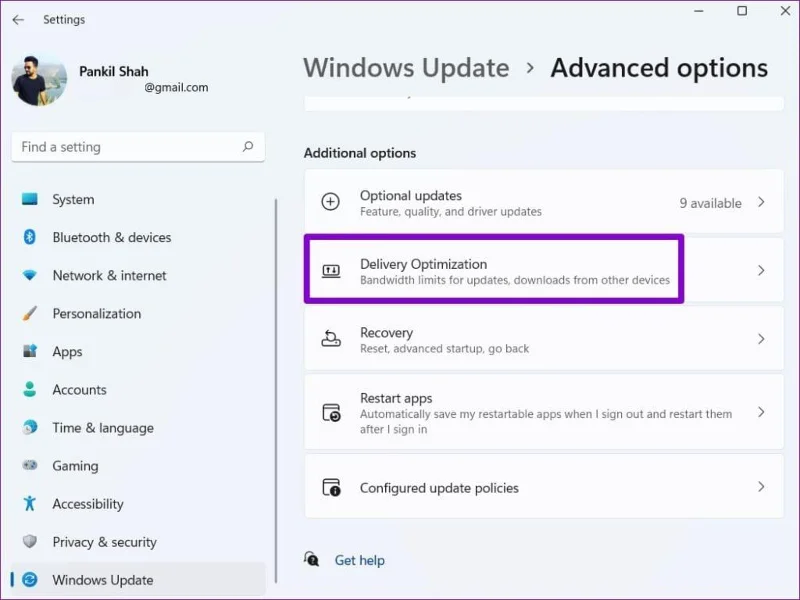Click the Get help link
The height and width of the screenshot is (600, 800).
tap(360, 560)
